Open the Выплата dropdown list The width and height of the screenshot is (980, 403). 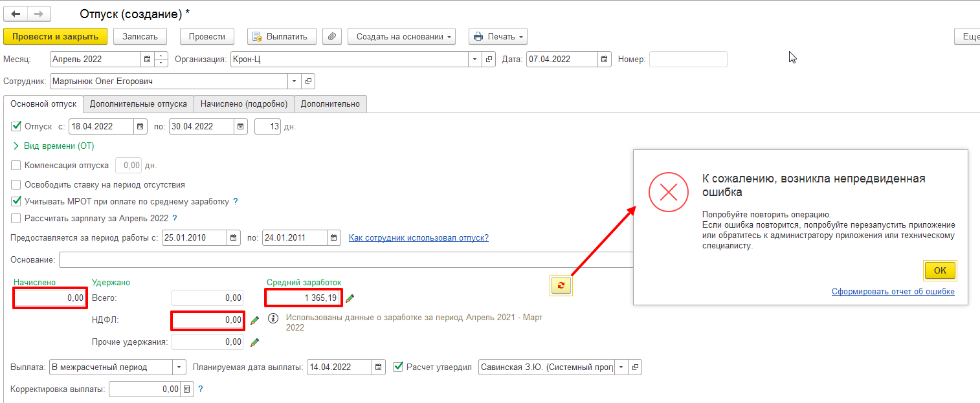tap(179, 367)
